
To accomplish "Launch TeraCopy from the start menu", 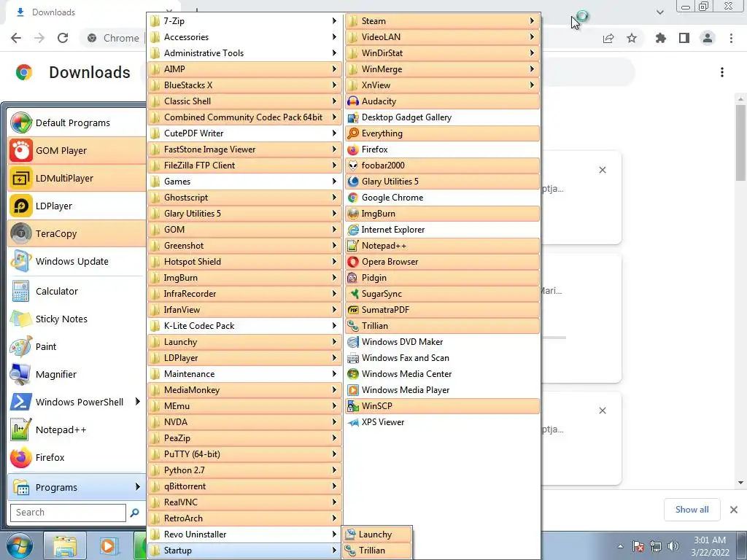I will pos(77,233).
